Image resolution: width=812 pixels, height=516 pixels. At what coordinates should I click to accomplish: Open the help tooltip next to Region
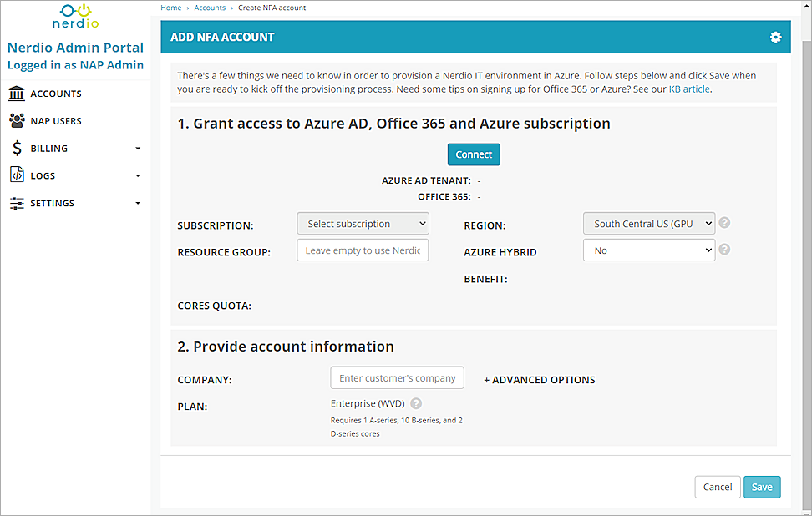[723, 222]
